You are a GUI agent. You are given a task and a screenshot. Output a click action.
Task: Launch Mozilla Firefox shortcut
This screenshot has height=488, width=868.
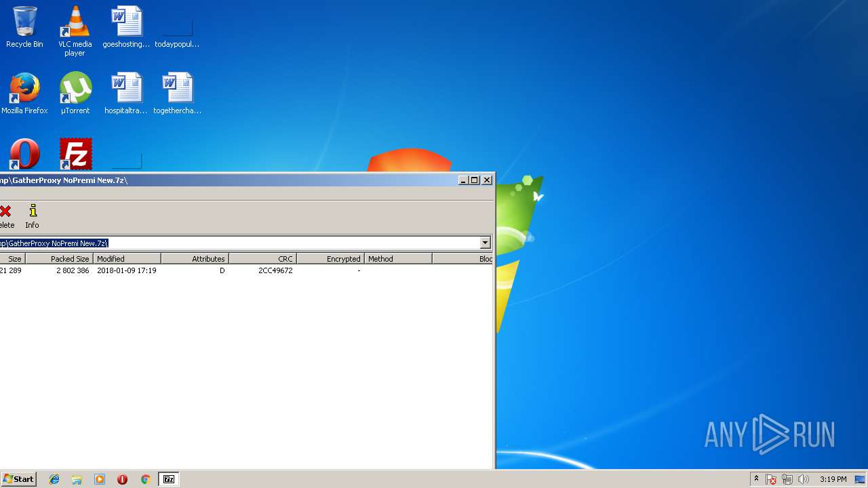point(24,94)
